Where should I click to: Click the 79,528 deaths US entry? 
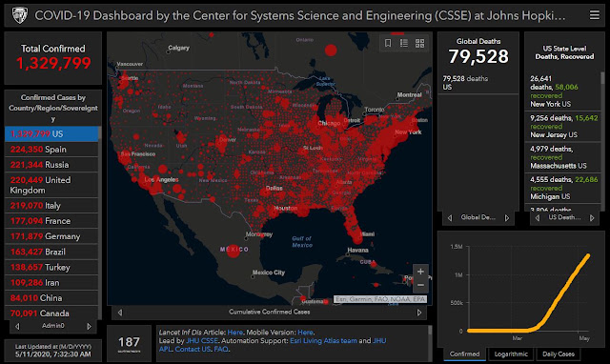tap(478, 83)
